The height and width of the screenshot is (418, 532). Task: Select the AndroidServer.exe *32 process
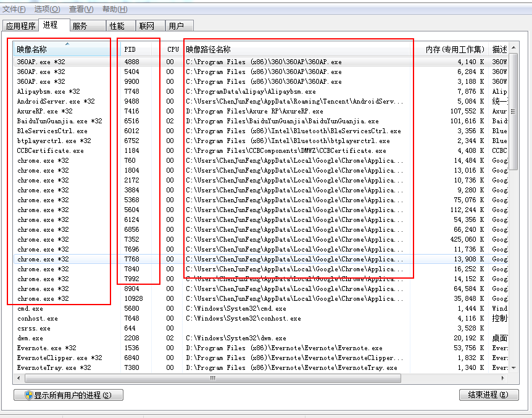pos(260,101)
